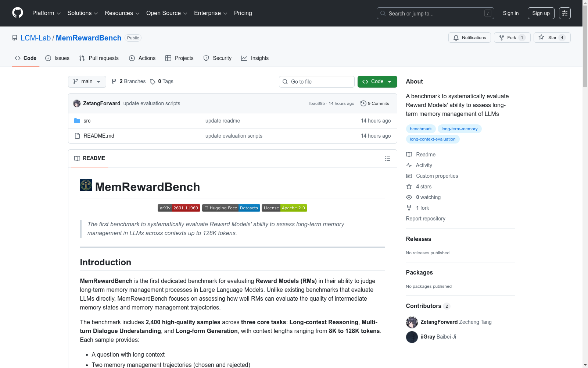Screen dimensions: 588x368
Task: Click the long-term-memory topic tag
Action: [x=459, y=129]
